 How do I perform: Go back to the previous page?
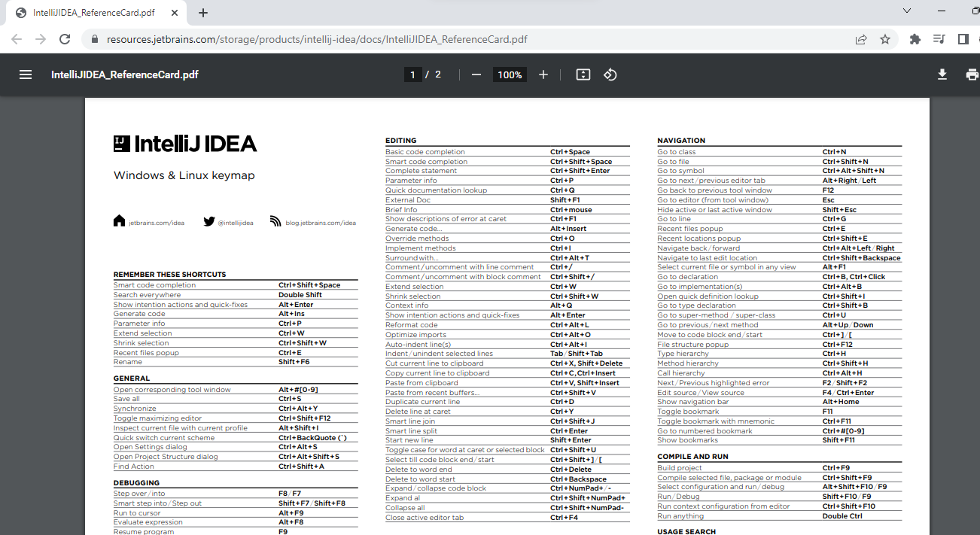tap(17, 39)
